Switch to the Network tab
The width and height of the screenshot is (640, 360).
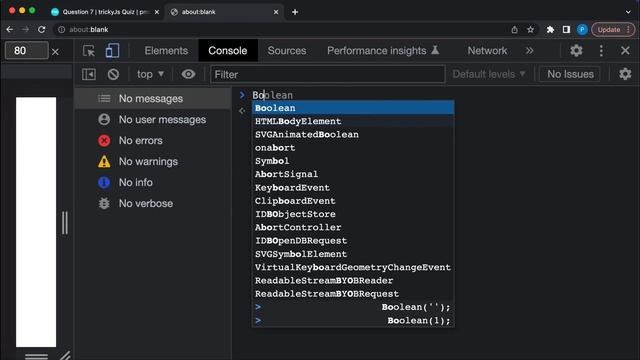[x=487, y=51]
